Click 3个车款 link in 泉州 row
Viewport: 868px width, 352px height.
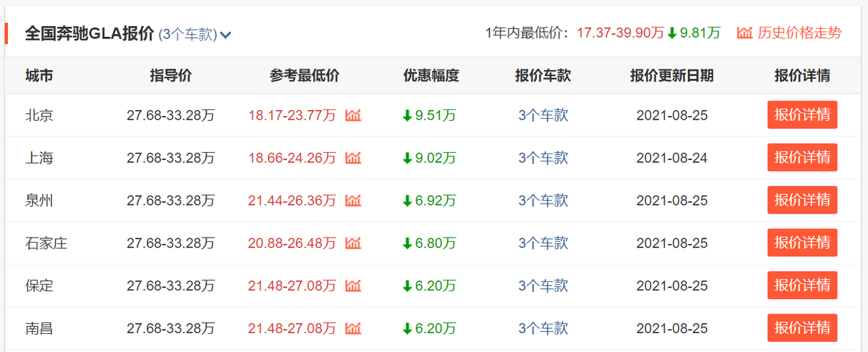click(543, 201)
